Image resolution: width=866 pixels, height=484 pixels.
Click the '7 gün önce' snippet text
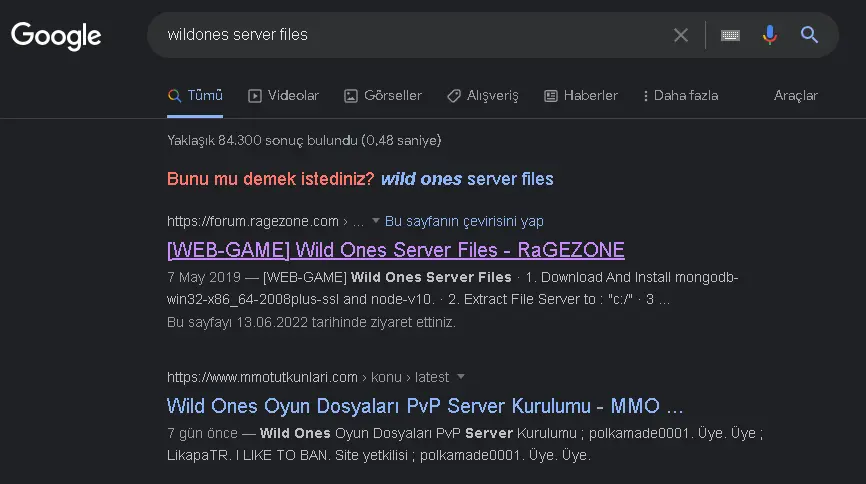[202, 433]
